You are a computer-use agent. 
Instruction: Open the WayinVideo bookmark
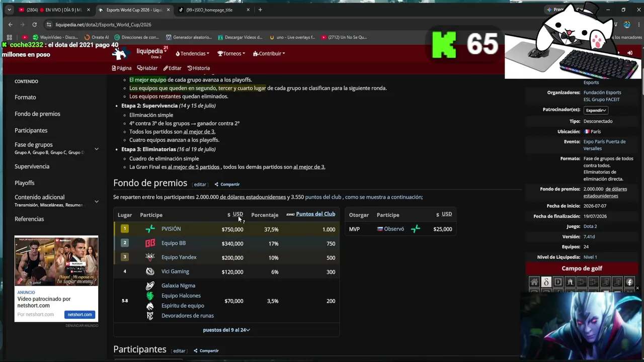coord(55,37)
